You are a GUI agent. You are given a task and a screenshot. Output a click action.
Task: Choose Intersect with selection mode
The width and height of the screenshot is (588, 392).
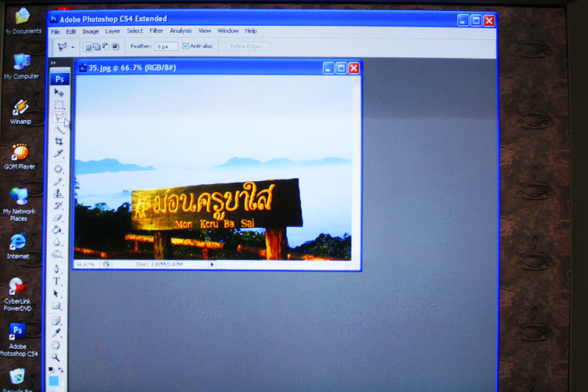pyautogui.click(x=115, y=46)
